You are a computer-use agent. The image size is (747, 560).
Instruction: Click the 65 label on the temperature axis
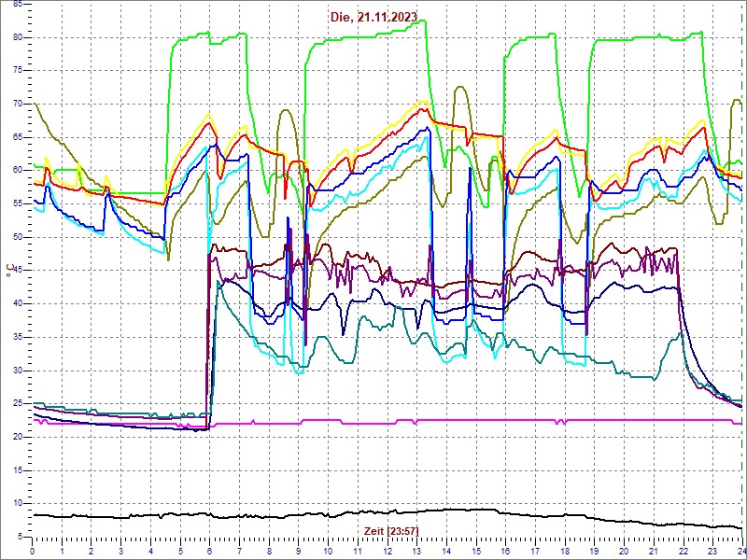pyautogui.click(x=18, y=136)
